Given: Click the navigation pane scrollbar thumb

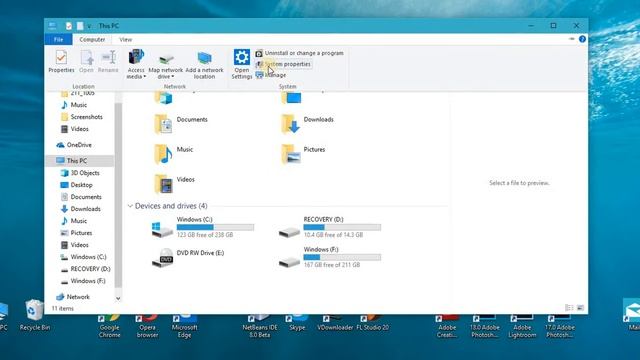Looking at the screenshot, I should (x=118, y=195).
